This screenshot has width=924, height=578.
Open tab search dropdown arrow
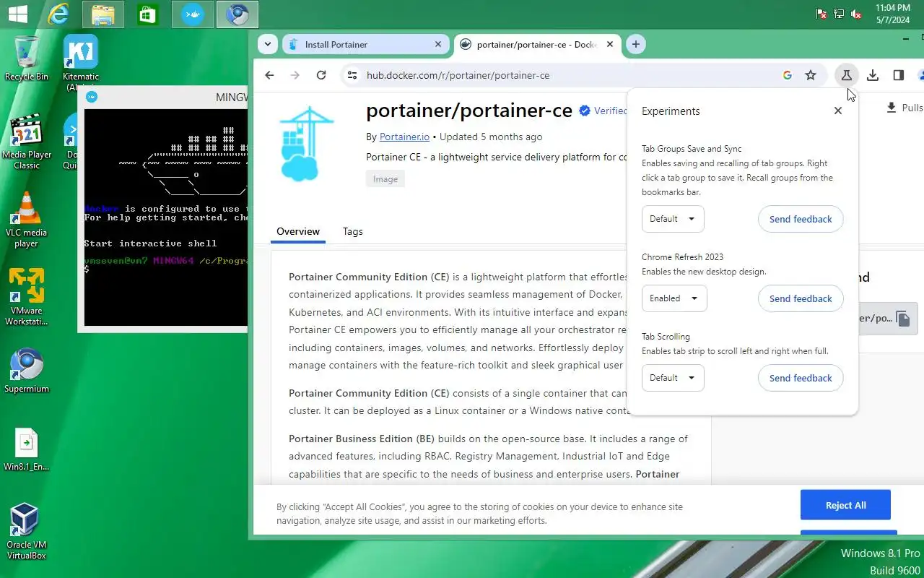tap(268, 44)
